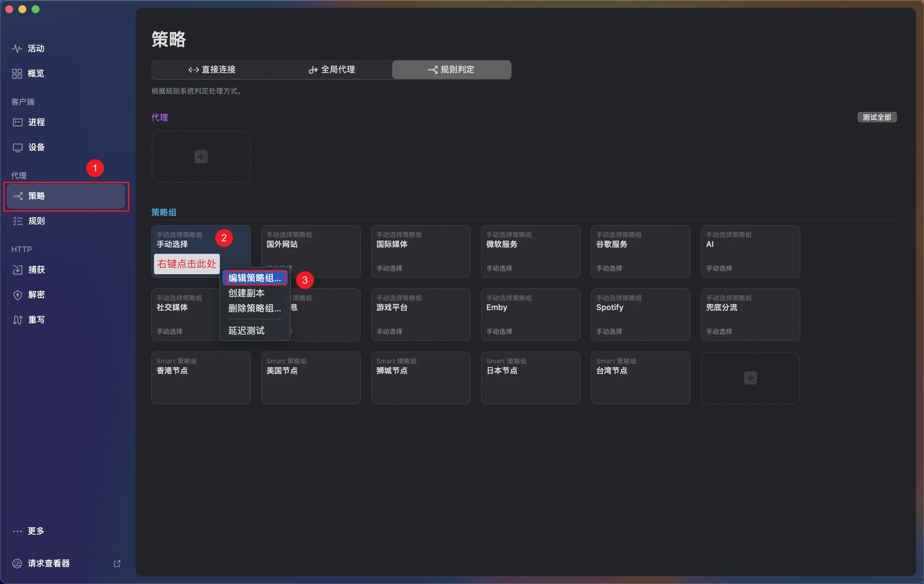Viewport: 924px width, 584px height.
Task: Switch to 直接连接 direct connection mode
Action: tap(212, 69)
